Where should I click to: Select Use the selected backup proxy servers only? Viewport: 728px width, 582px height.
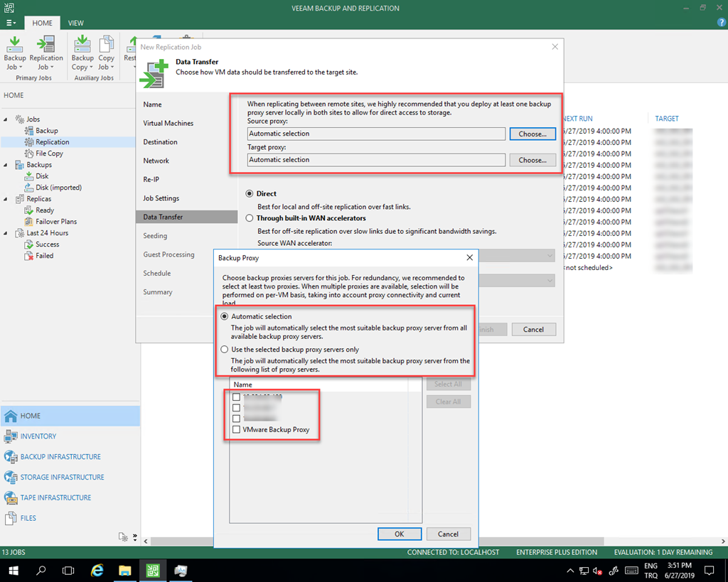(225, 350)
